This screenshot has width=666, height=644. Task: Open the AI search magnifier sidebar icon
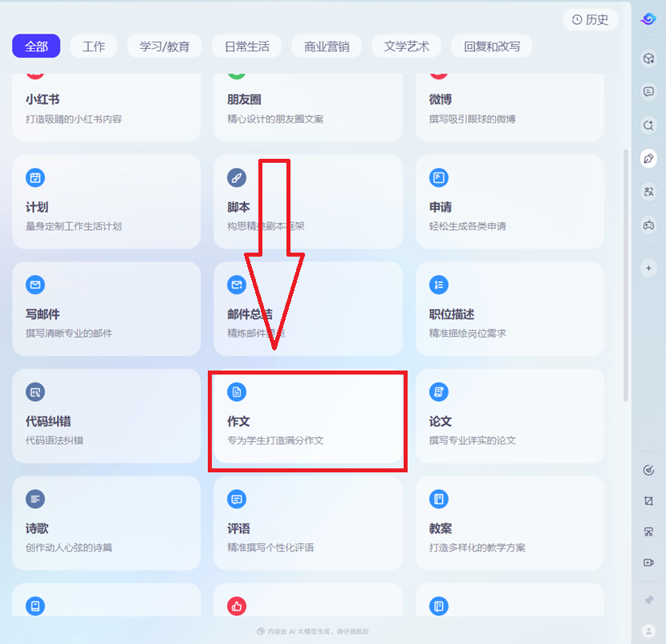click(648, 125)
